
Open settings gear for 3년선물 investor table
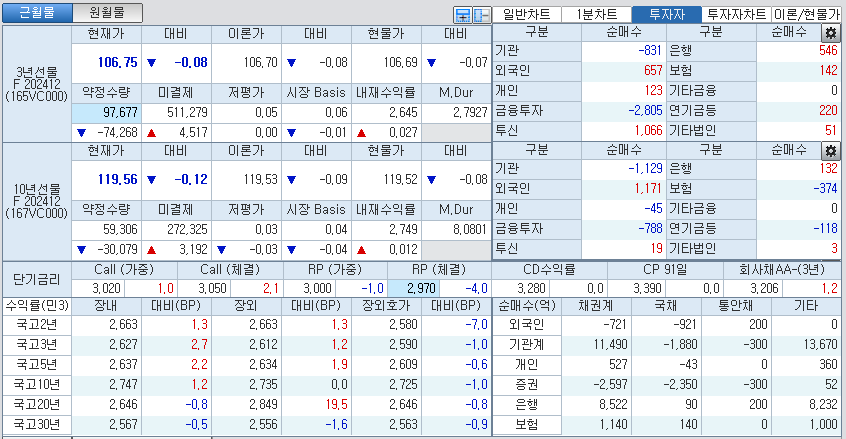click(x=830, y=33)
